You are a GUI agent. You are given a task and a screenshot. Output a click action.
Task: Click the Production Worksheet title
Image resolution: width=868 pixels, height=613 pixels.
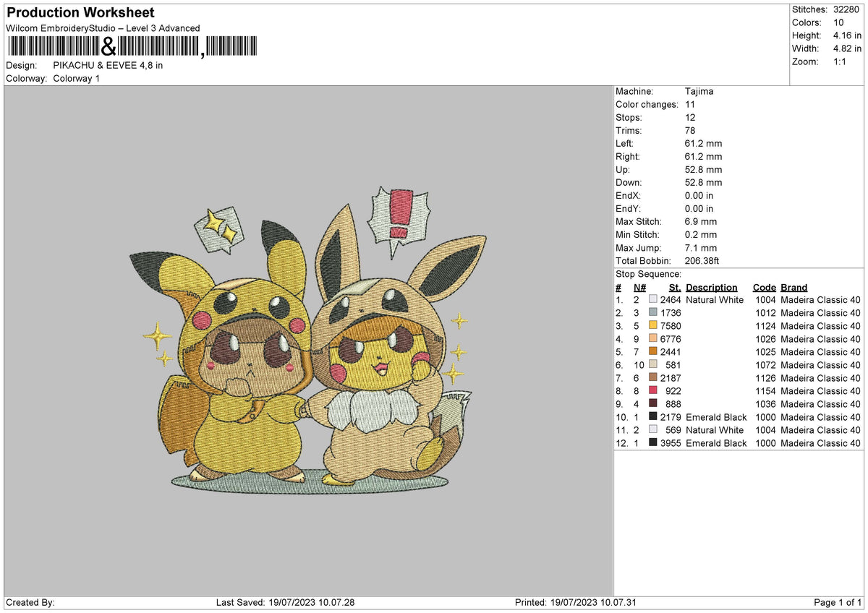point(80,12)
